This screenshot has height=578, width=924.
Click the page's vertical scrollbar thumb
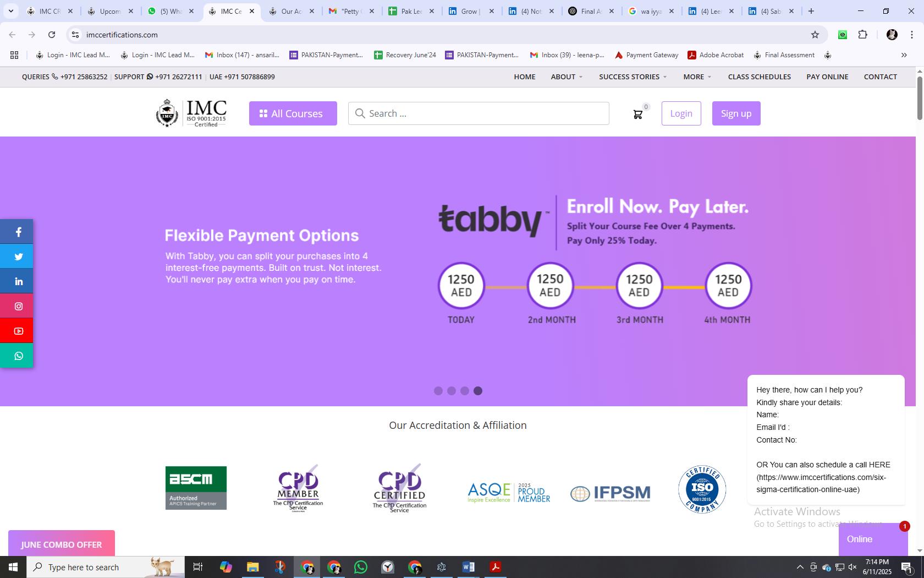pyautogui.click(x=919, y=98)
